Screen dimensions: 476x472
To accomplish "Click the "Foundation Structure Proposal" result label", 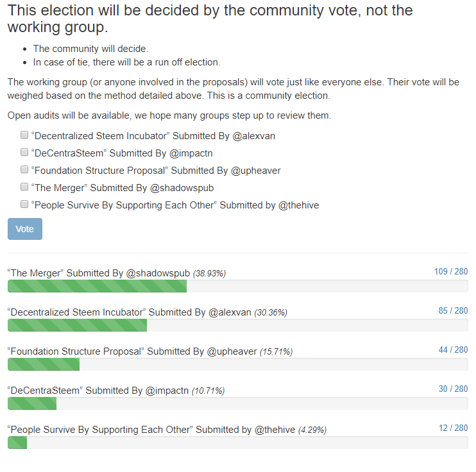I will coord(149,351).
